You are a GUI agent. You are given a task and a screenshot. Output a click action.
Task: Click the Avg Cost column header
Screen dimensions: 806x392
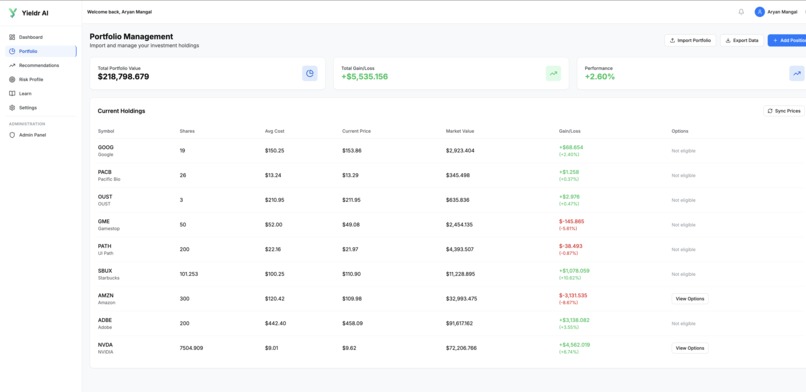pos(274,131)
